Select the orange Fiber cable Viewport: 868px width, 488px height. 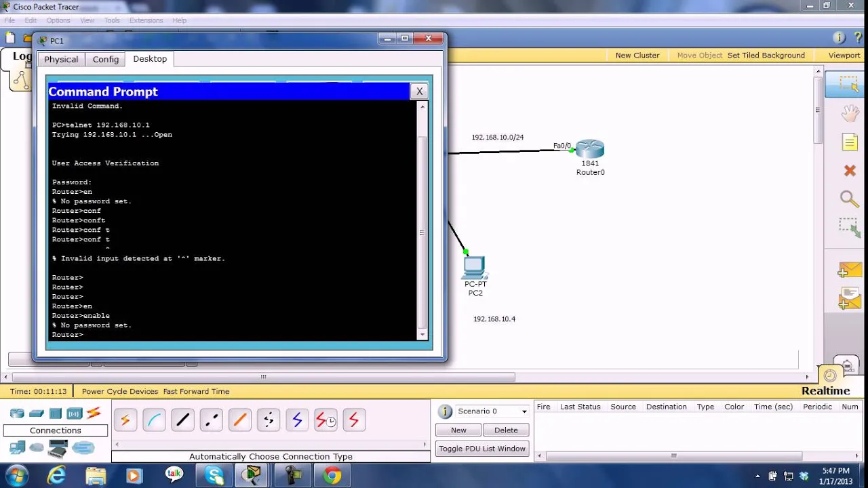pos(239,420)
